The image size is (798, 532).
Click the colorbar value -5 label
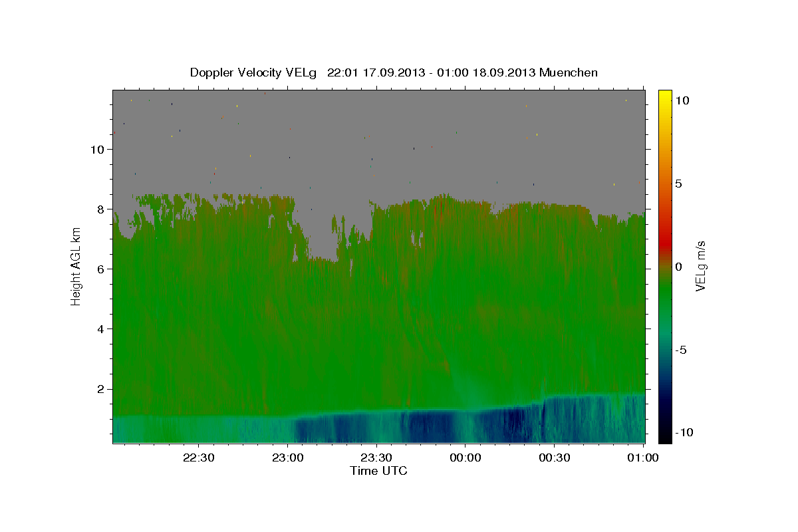(x=680, y=350)
